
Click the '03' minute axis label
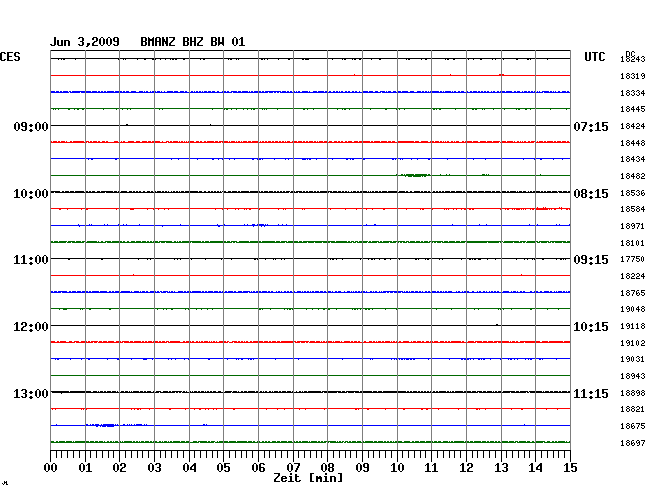(155, 468)
